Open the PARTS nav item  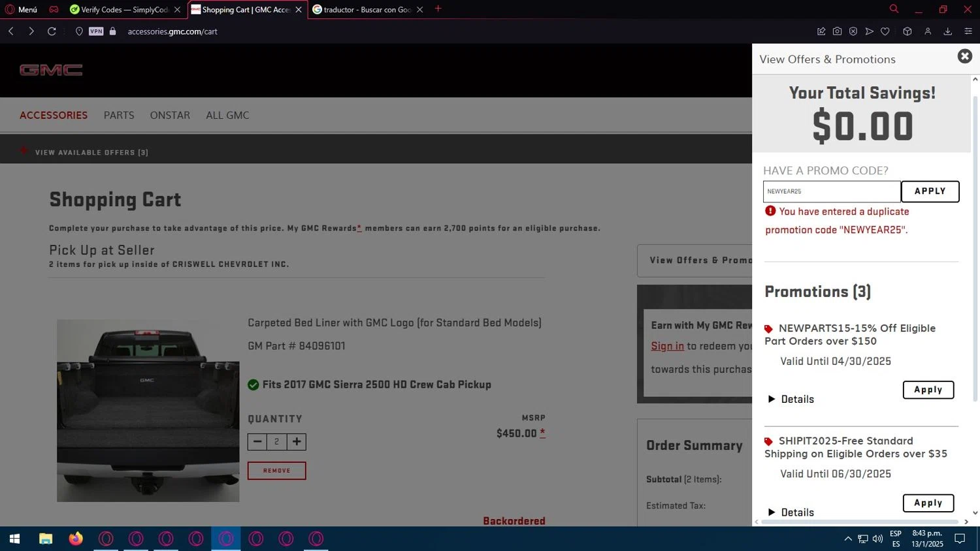tap(119, 115)
